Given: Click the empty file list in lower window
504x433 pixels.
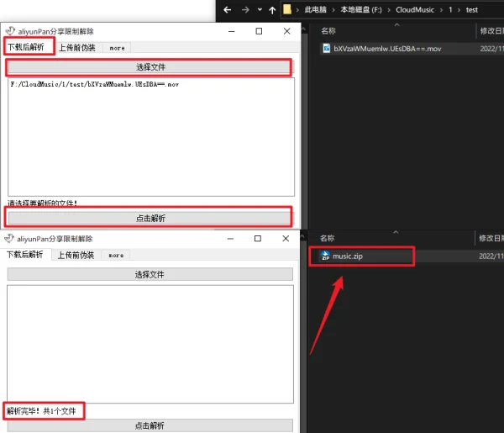Looking at the screenshot, I should 150,344.
